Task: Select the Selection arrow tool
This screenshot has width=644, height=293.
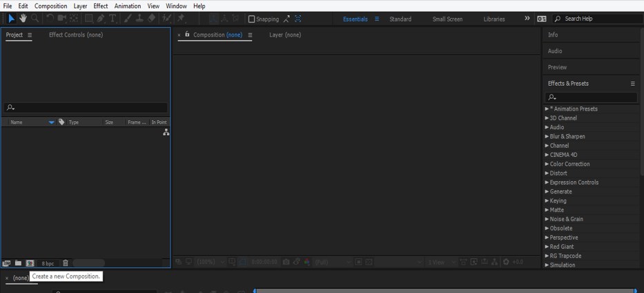Action: (x=12, y=19)
